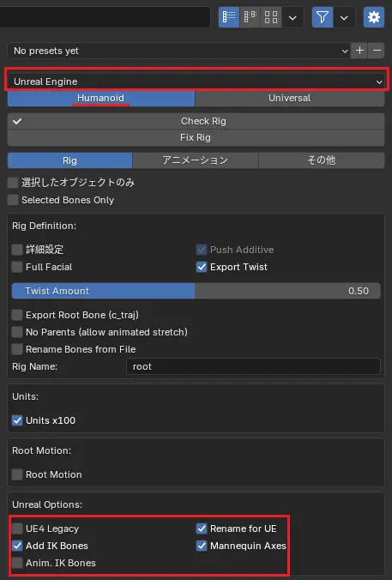
Task: Switch to the その他 tab
Action: 322,160
